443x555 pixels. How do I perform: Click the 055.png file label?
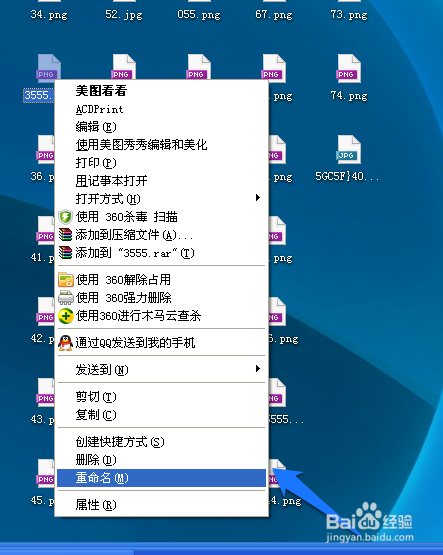click(199, 15)
